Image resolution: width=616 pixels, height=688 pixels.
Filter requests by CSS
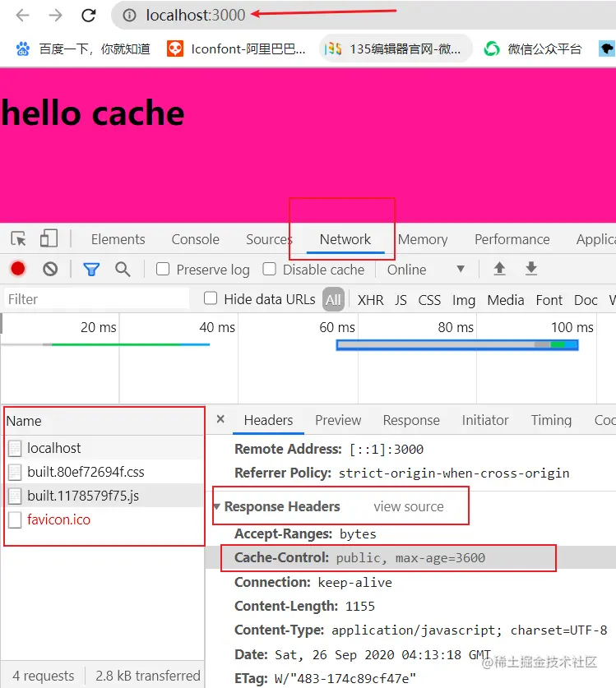click(429, 300)
